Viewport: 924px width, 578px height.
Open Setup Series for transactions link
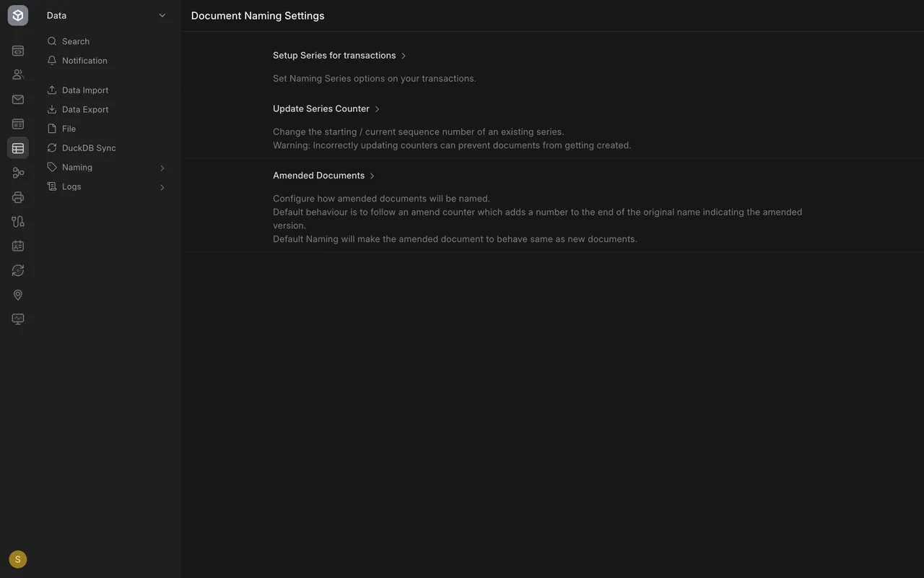tap(334, 56)
